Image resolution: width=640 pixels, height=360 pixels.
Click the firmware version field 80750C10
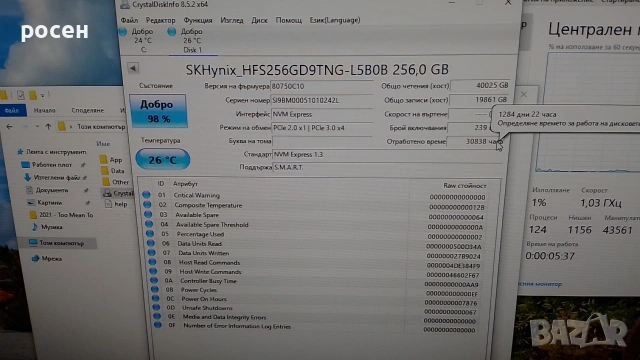[x=322, y=86]
